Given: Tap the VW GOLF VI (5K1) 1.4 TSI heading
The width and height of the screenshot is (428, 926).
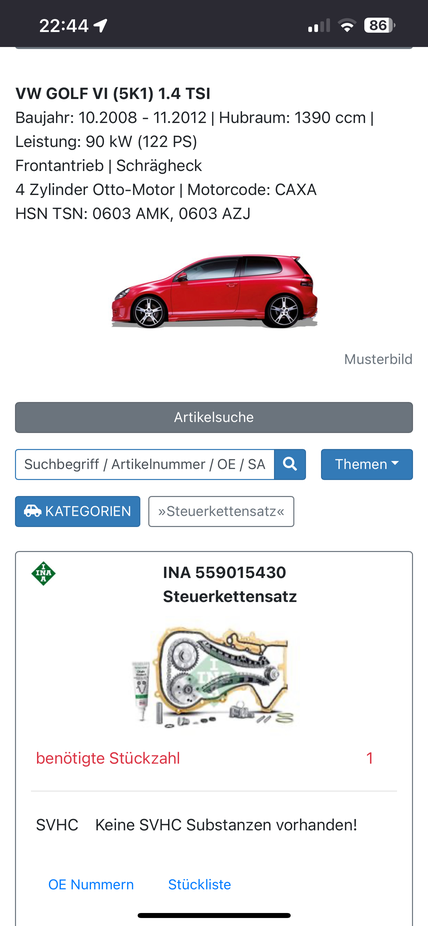Looking at the screenshot, I should pos(113,93).
